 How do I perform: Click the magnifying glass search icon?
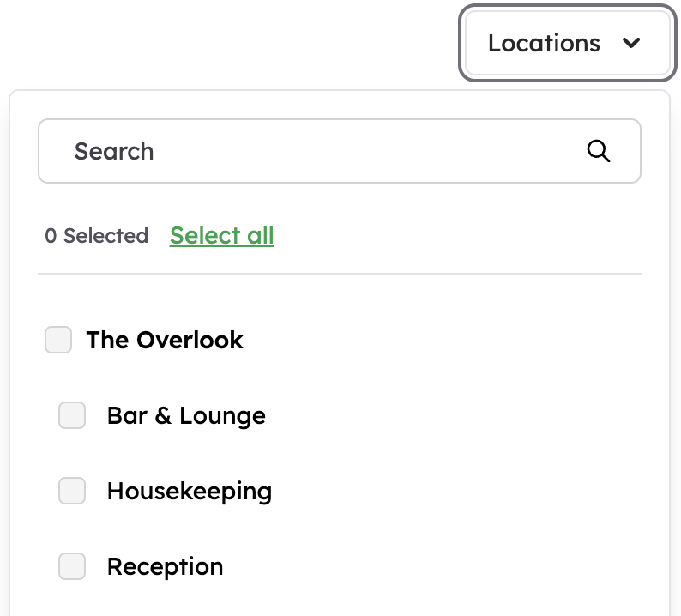[x=598, y=151]
